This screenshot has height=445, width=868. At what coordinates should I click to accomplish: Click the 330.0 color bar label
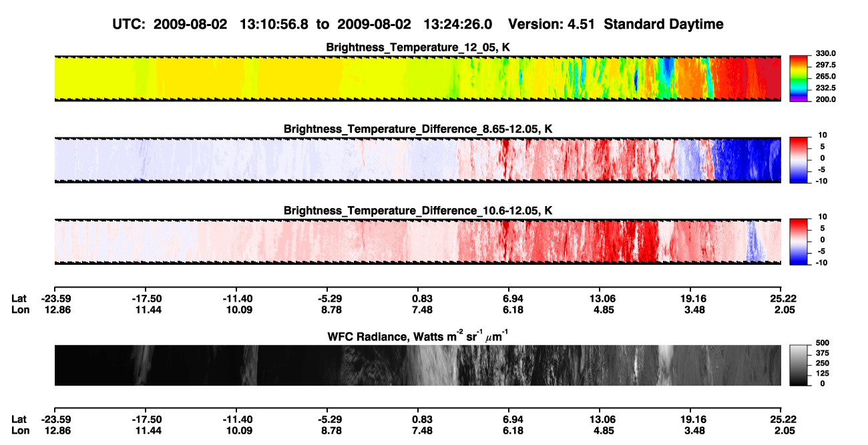coord(825,53)
